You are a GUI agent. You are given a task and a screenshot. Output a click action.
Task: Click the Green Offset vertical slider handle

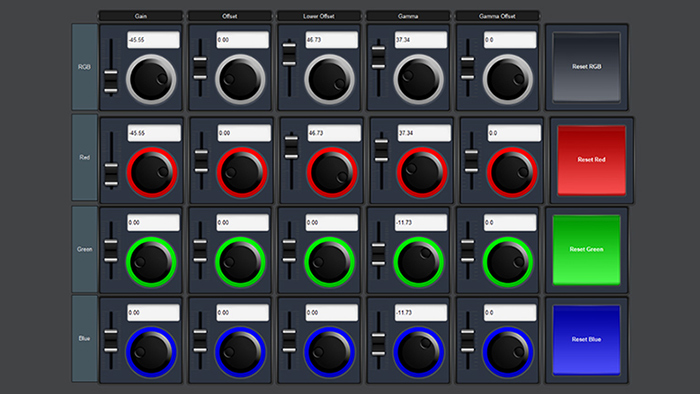200,251
